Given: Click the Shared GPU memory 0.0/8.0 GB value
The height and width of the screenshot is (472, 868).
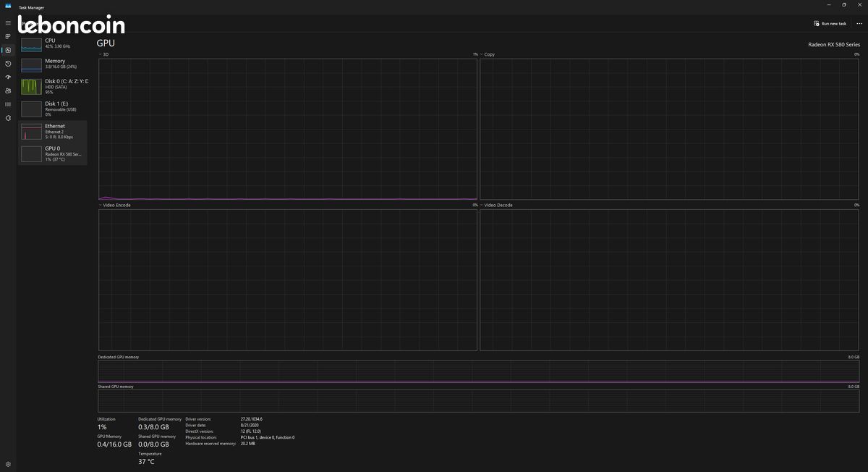Looking at the screenshot, I should point(153,444).
